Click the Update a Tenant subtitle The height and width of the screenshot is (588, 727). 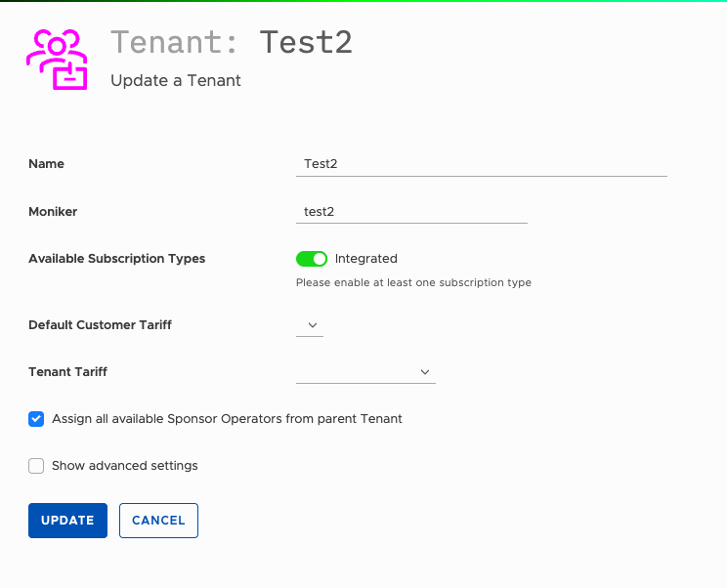tap(176, 81)
